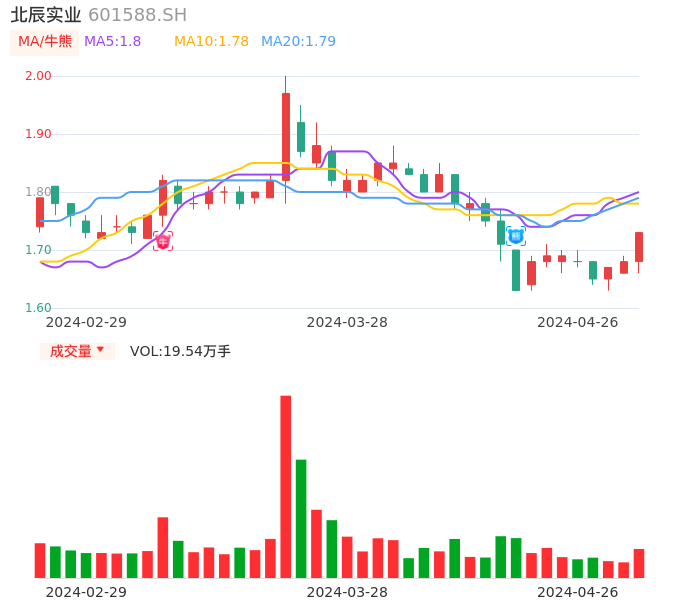The width and height of the screenshot is (686, 606).
Task: Click the red bull (牛) marker icon
Action: tap(163, 241)
